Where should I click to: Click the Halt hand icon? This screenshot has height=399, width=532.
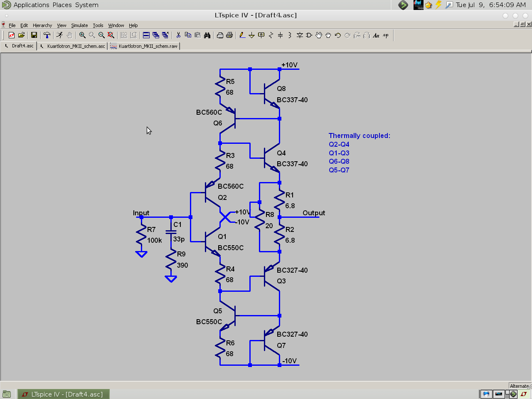tap(69, 35)
